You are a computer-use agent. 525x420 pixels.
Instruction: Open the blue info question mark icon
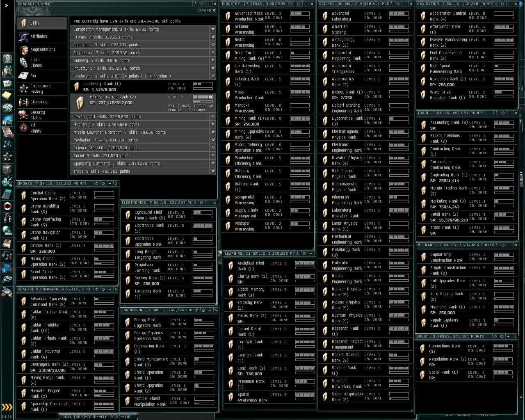pos(7,268)
